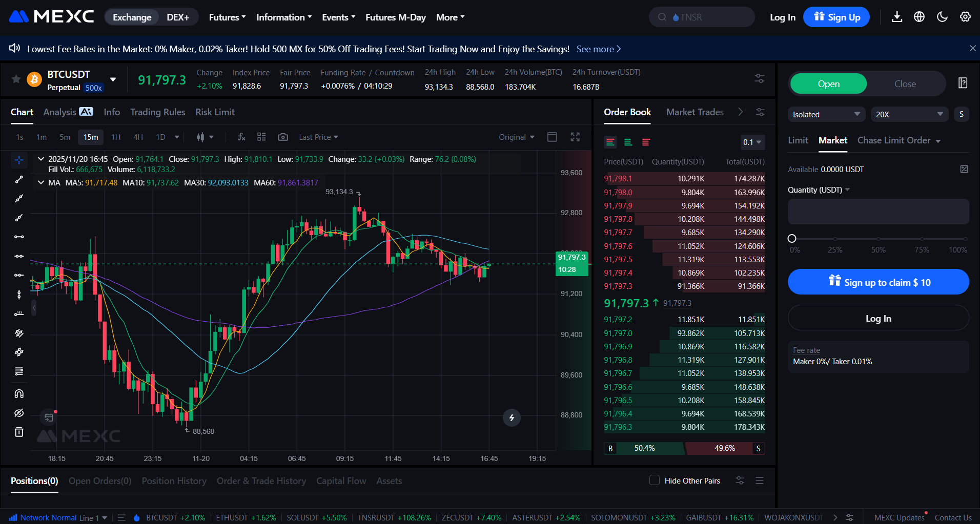Click the fullscreen chart icon
This screenshot has width=980, height=524.
click(x=575, y=137)
